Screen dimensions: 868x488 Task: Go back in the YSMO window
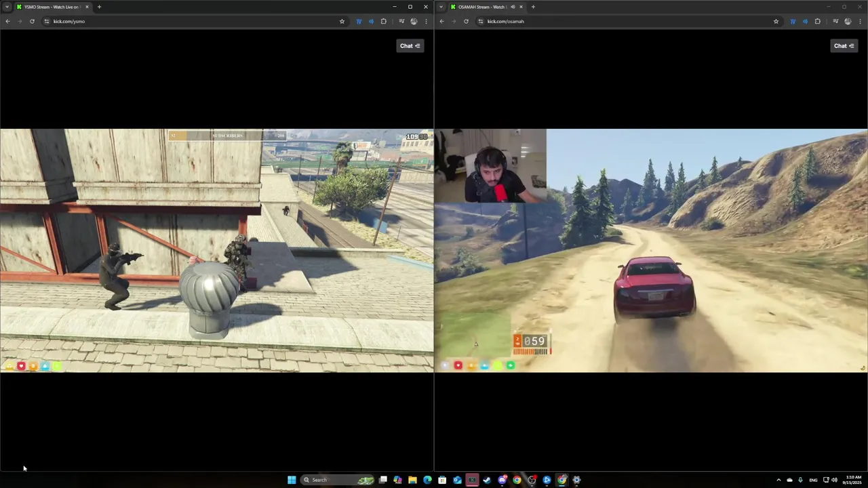(x=7, y=21)
